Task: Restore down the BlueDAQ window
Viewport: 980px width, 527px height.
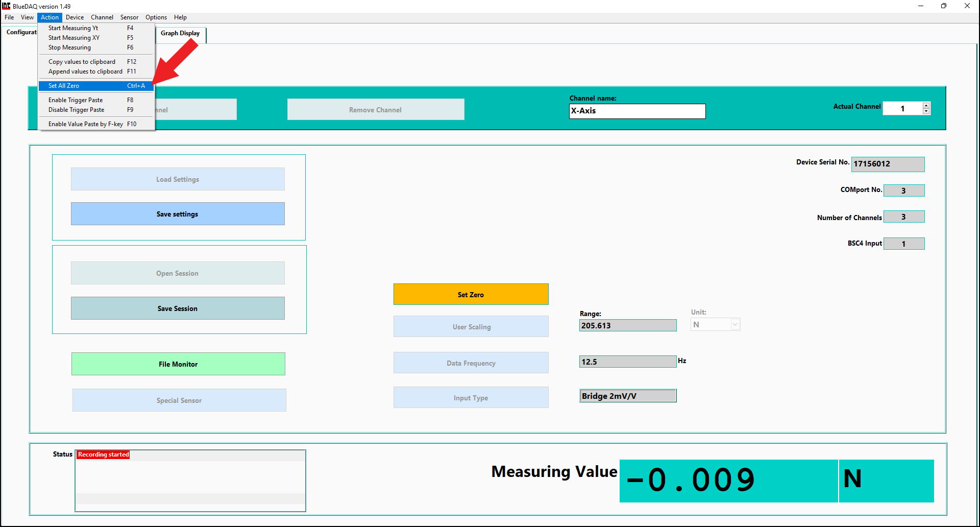Action: [943, 6]
